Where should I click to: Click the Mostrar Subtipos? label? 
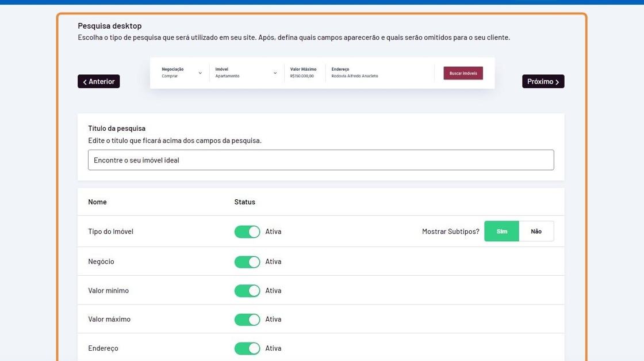pos(450,231)
